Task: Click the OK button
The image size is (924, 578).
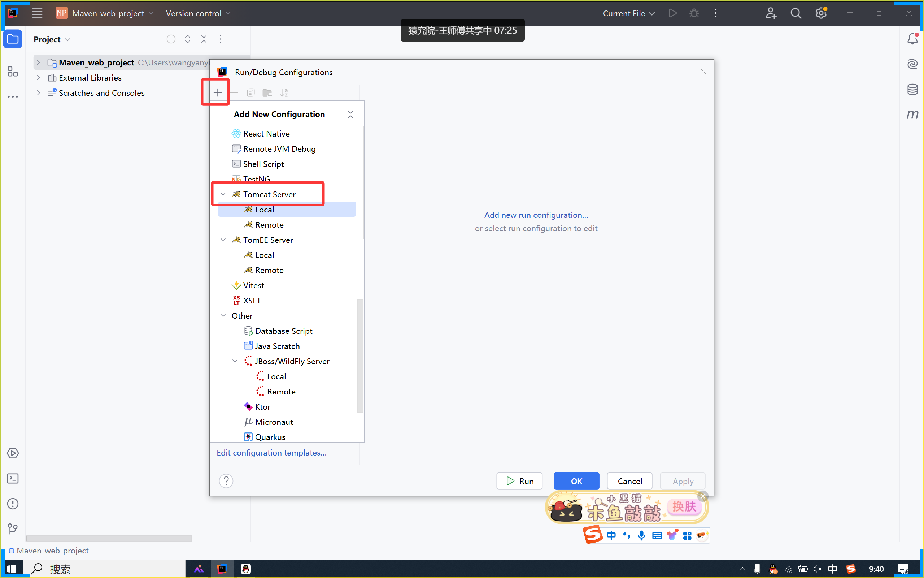Action: tap(576, 481)
